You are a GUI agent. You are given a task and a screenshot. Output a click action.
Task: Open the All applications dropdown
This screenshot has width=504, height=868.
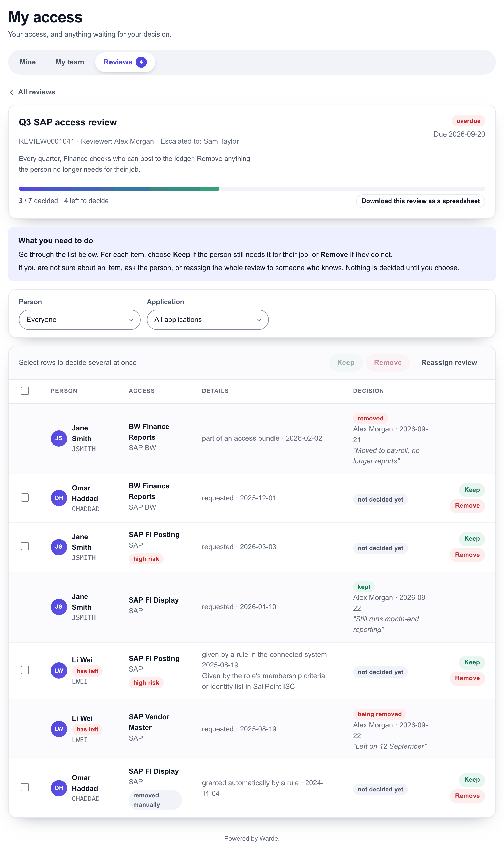coord(208,320)
